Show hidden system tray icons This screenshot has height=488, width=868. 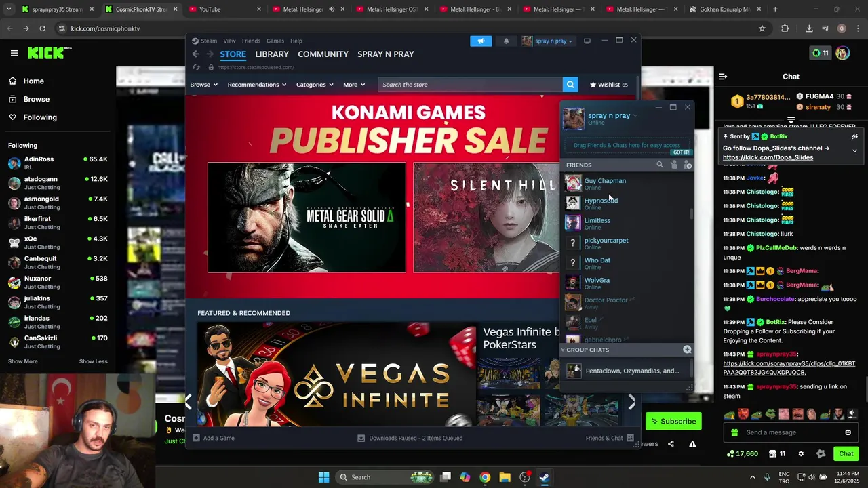coord(752,476)
